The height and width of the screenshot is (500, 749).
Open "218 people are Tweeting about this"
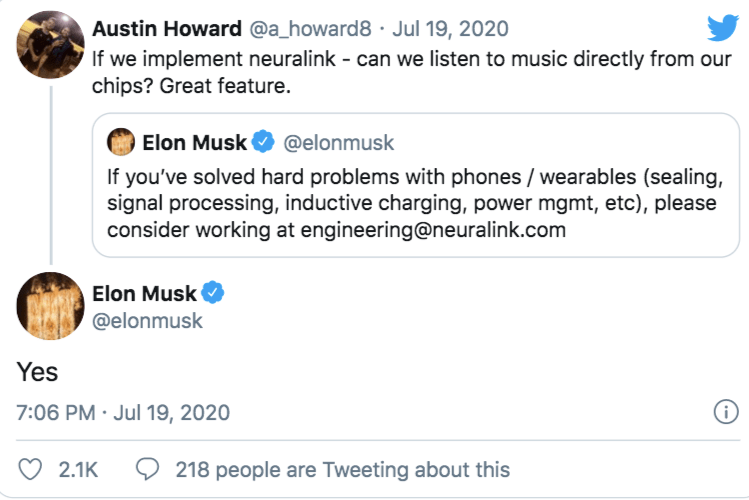point(342,469)
